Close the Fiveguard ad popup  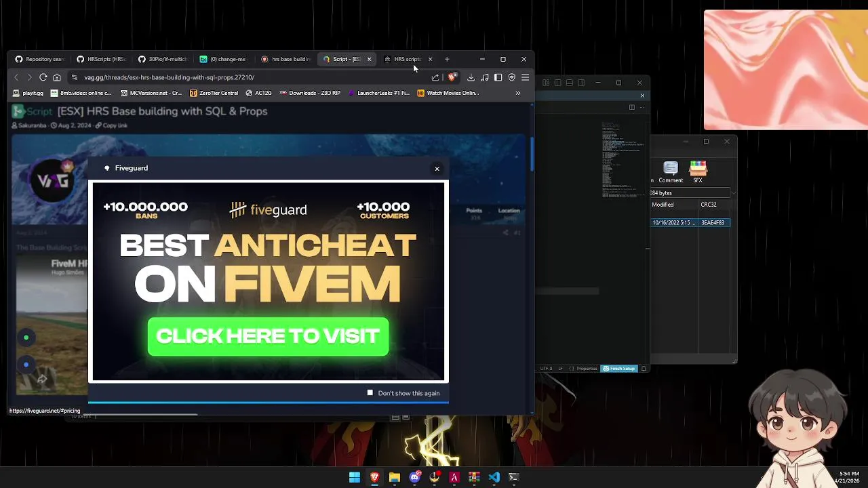click(x=437, y=169)
